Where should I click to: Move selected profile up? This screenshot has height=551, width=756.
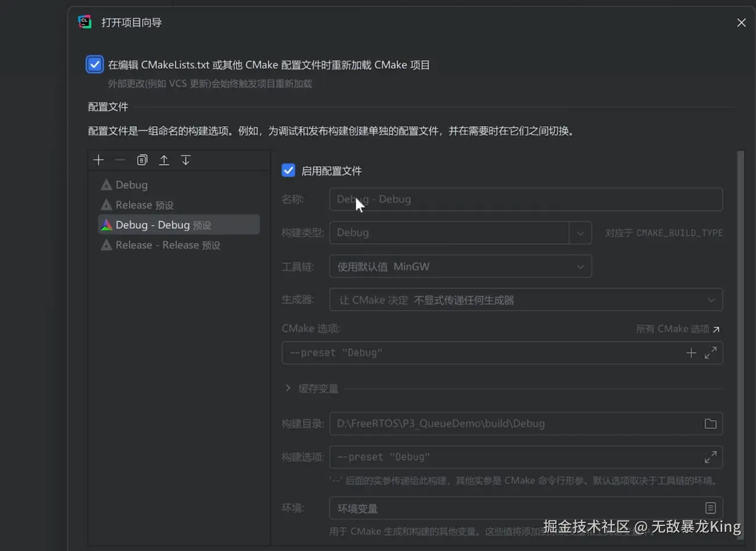click(164, 160)
